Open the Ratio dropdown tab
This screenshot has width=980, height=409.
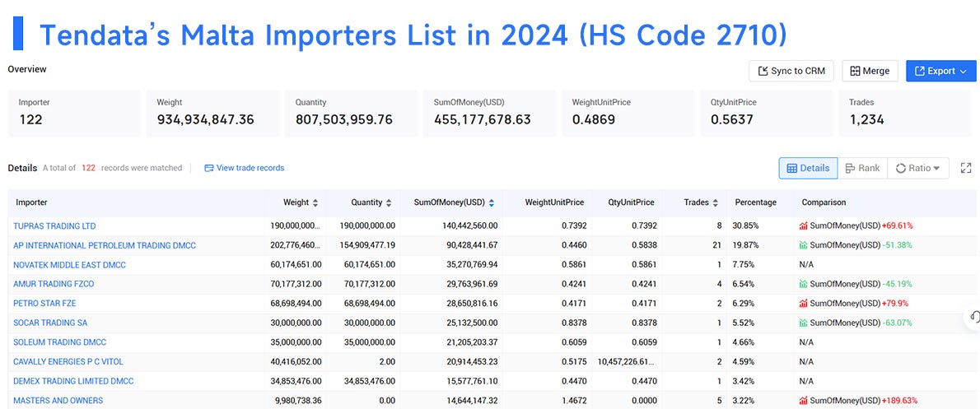pos(917,168)
